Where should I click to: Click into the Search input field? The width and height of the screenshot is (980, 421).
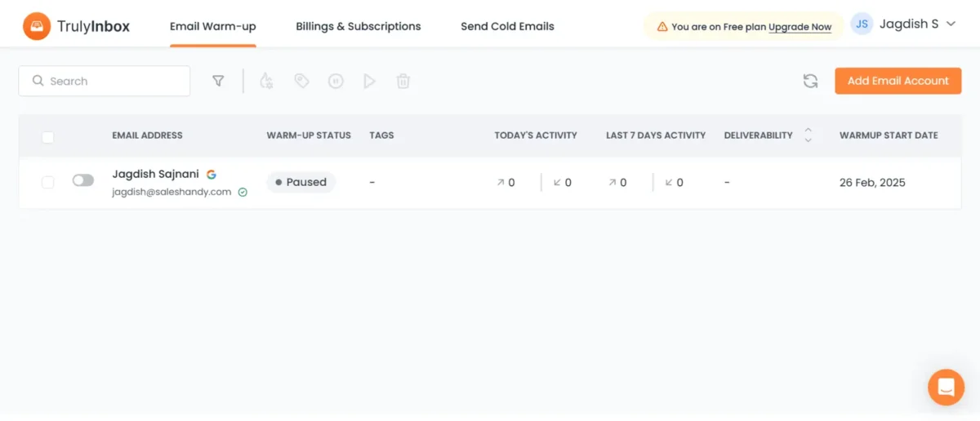click(x=105, y=81)
